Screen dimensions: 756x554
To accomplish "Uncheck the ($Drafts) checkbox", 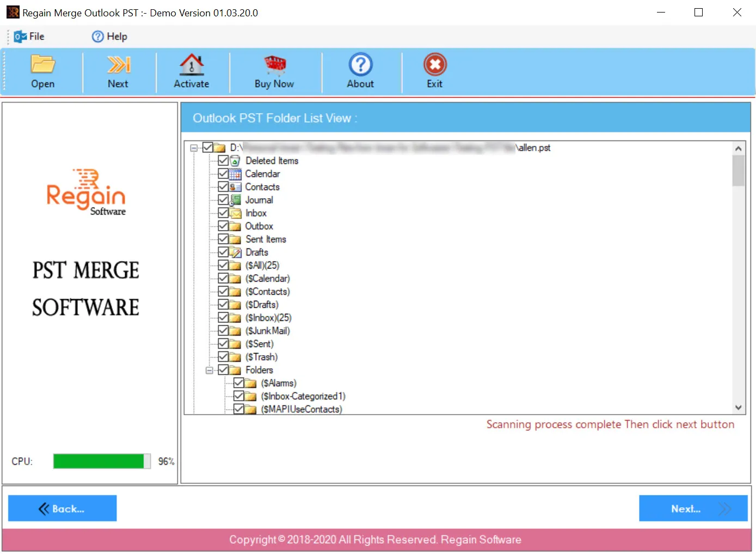I will pyautogui.click(x=223, y=305).
